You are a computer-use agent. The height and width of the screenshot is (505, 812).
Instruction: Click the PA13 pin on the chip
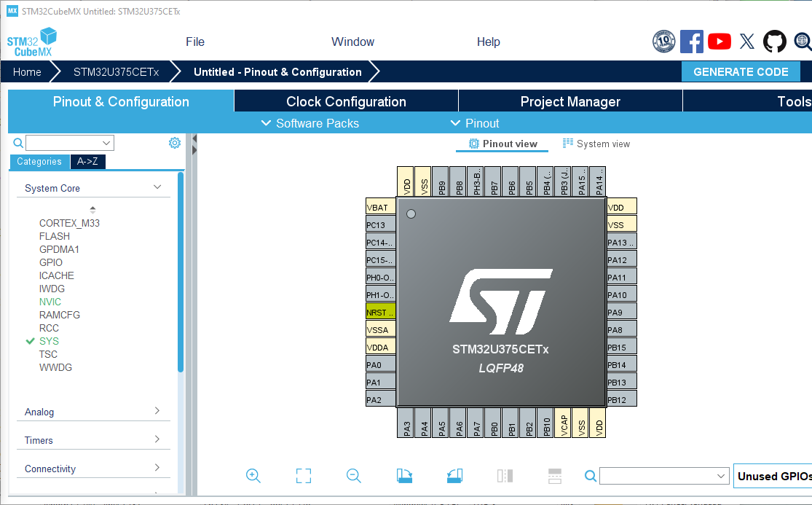point(621,242)
